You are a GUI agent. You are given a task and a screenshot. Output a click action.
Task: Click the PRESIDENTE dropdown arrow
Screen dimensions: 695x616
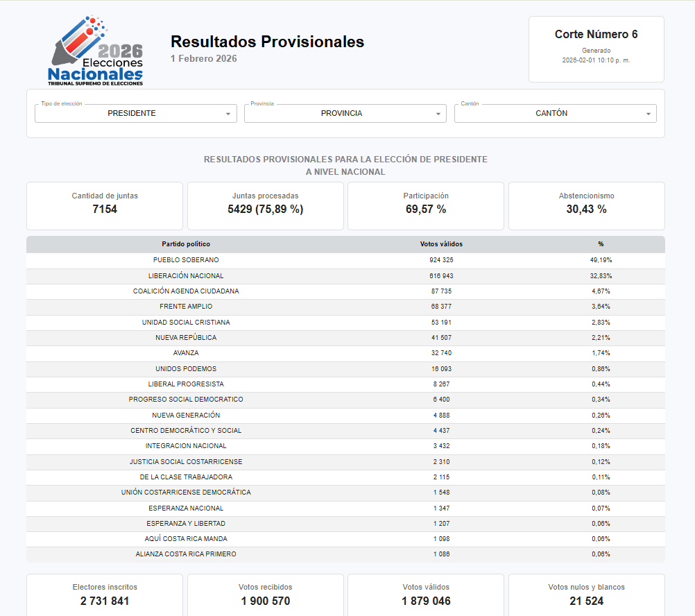point(228,114)
